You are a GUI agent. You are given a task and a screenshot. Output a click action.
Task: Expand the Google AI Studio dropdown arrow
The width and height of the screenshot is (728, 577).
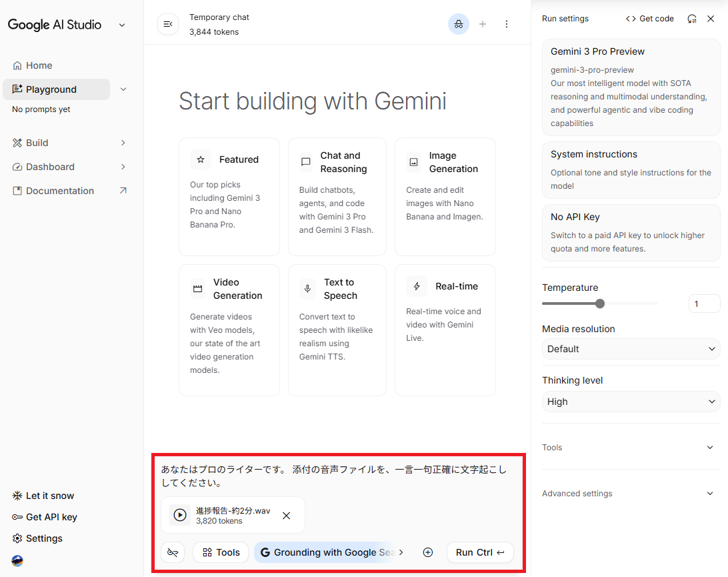122,25
